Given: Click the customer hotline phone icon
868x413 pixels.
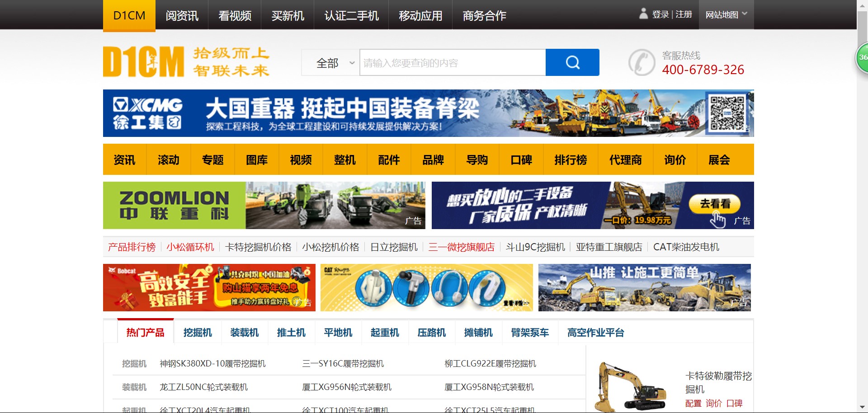Looking at the screenshot, I should coord(642,62).
